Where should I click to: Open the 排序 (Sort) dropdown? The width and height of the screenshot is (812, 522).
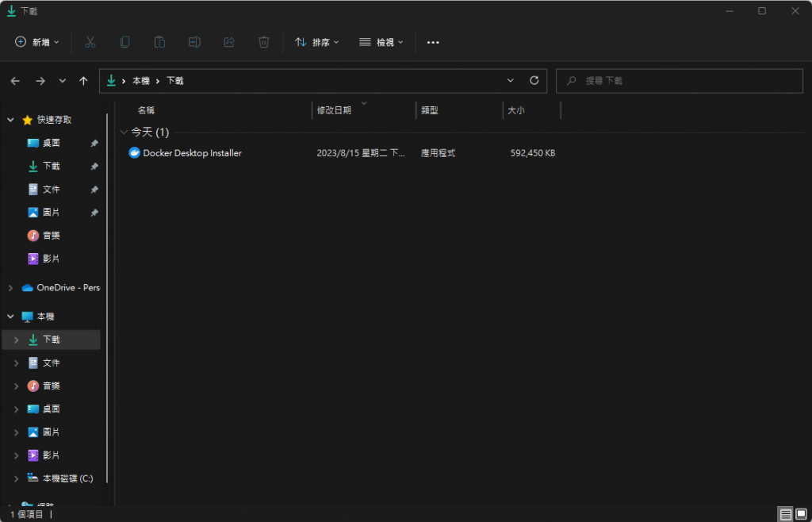click(317, 42)
